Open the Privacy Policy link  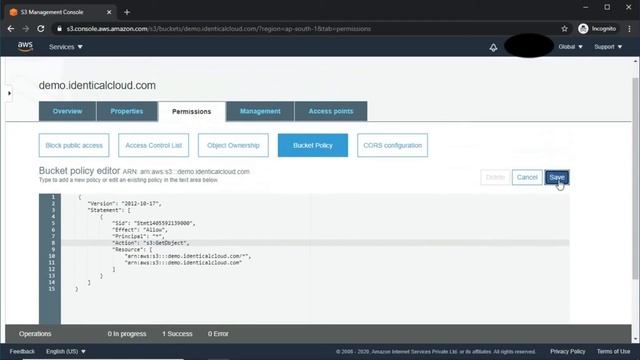pyautogui.click(x=567, y=351)
